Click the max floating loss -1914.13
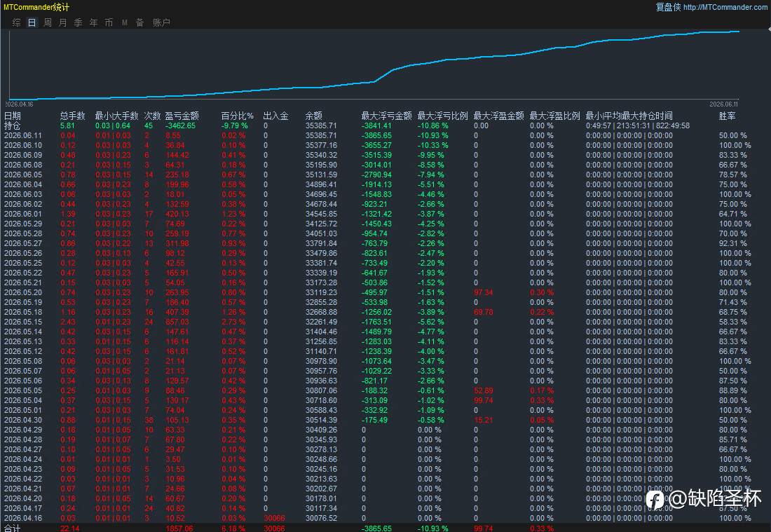The width and height of the screenshot is (771, 532). pyautogui.click(x=376, y=185)
